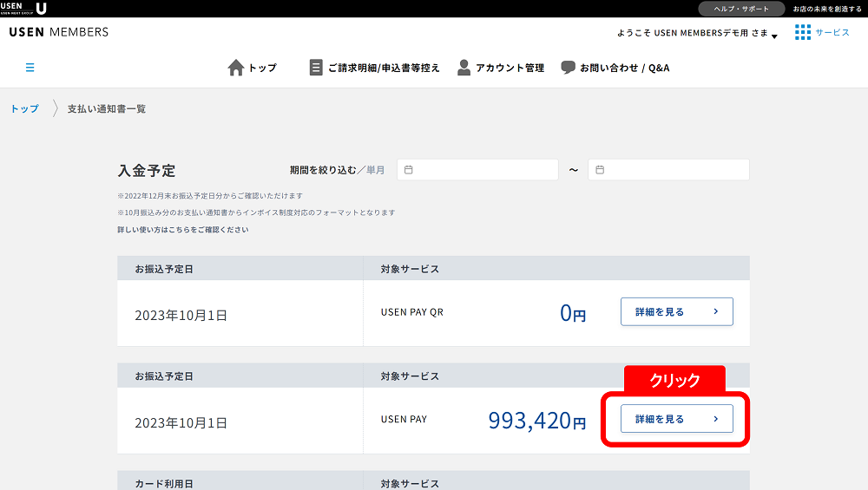The image size is (868, 490).
Task: Click the トップ breadcrumb link
Action: 24,109
